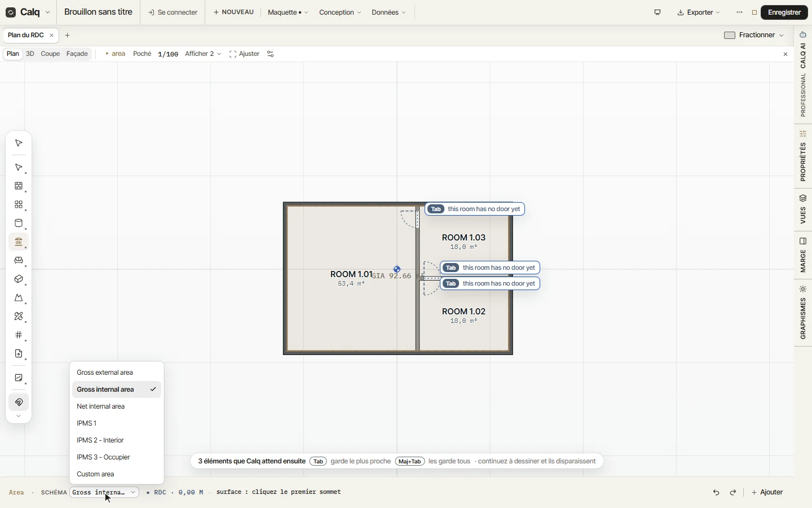Open the Données menu
Screen dimensions: 812x508
389,12
